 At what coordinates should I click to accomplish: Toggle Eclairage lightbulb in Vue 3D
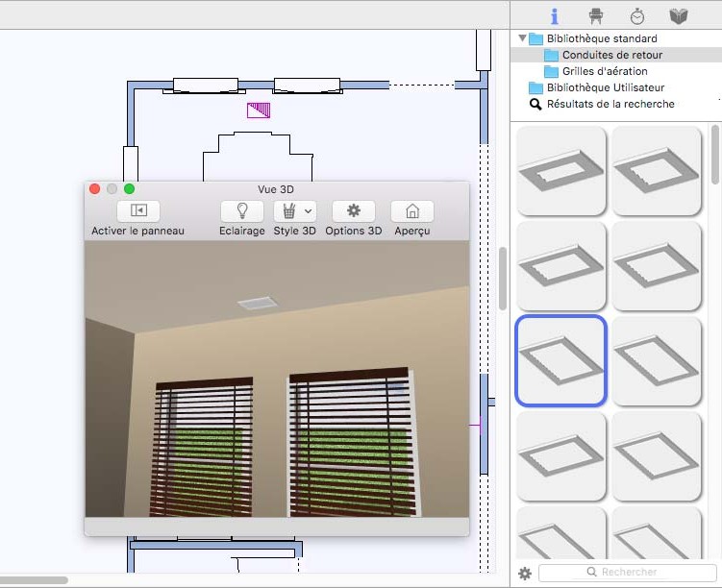(241, 211)
